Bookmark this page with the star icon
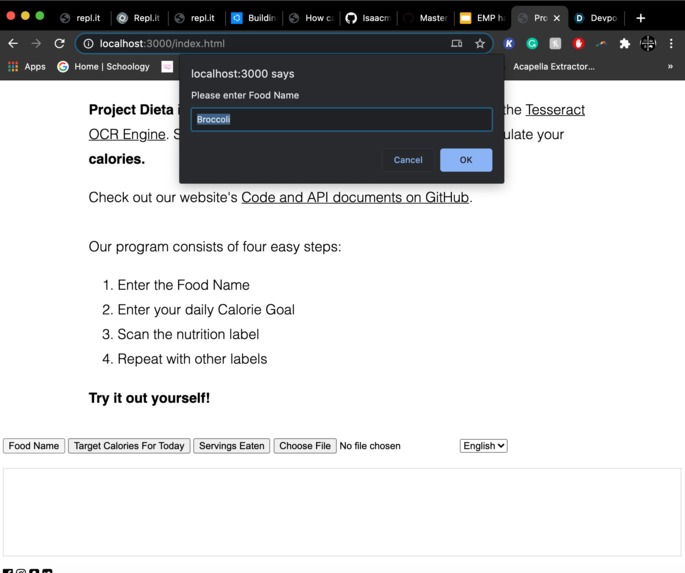This screenshot has width=685, height=573. point(480,44)
